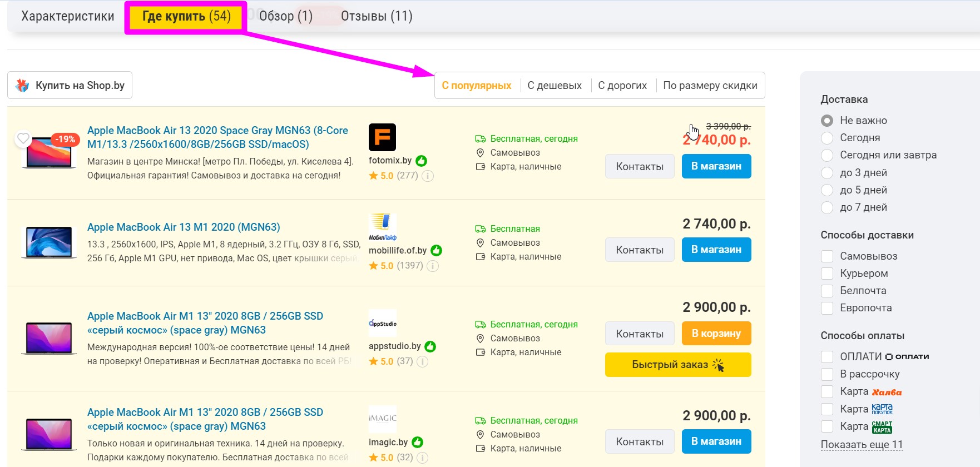Open the fotomix.by MacBook thumbnail

tap(49, 152)
